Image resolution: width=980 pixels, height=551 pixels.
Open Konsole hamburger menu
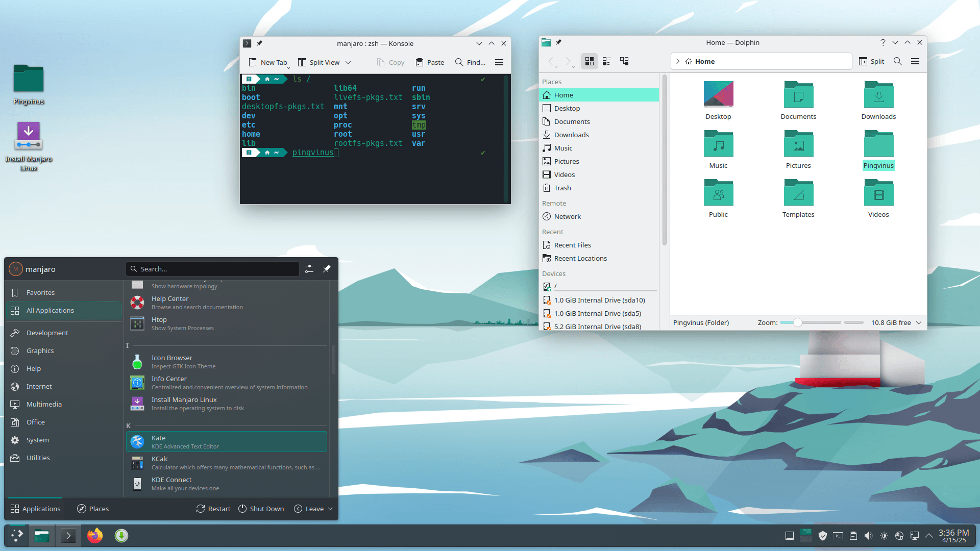tap(499, 62)
